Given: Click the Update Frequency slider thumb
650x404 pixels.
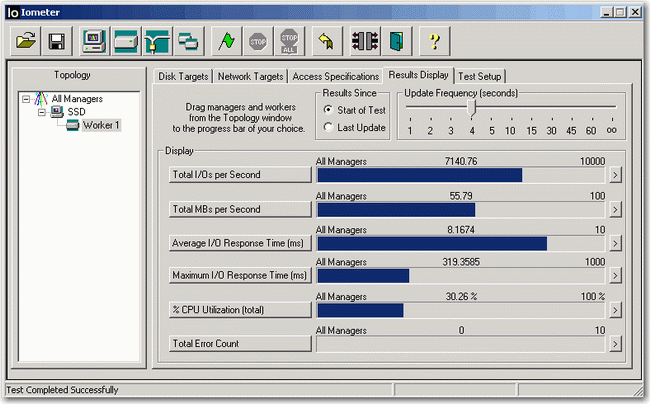Looking at the screenshot, I should tap(471, 108).
